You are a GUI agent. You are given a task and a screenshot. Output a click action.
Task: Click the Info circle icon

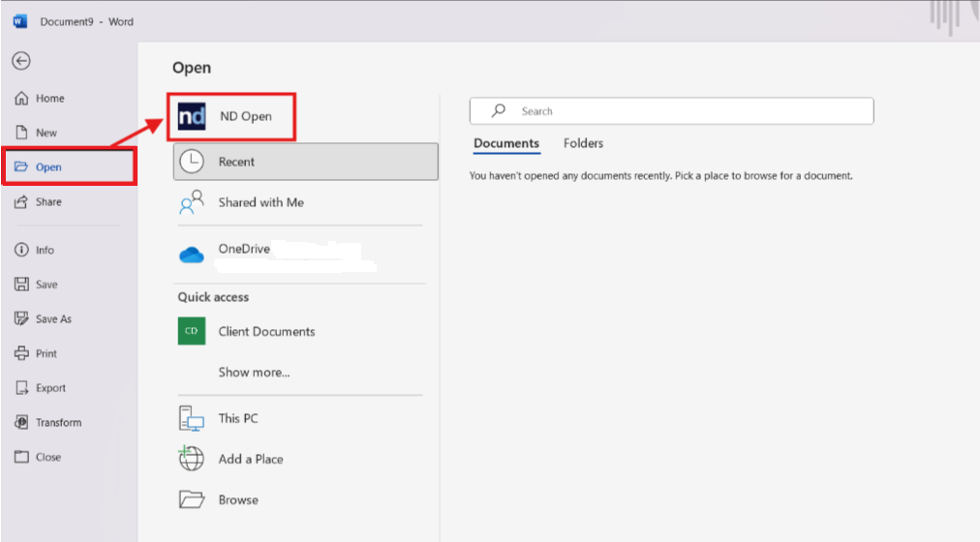(x=21, y=250)
